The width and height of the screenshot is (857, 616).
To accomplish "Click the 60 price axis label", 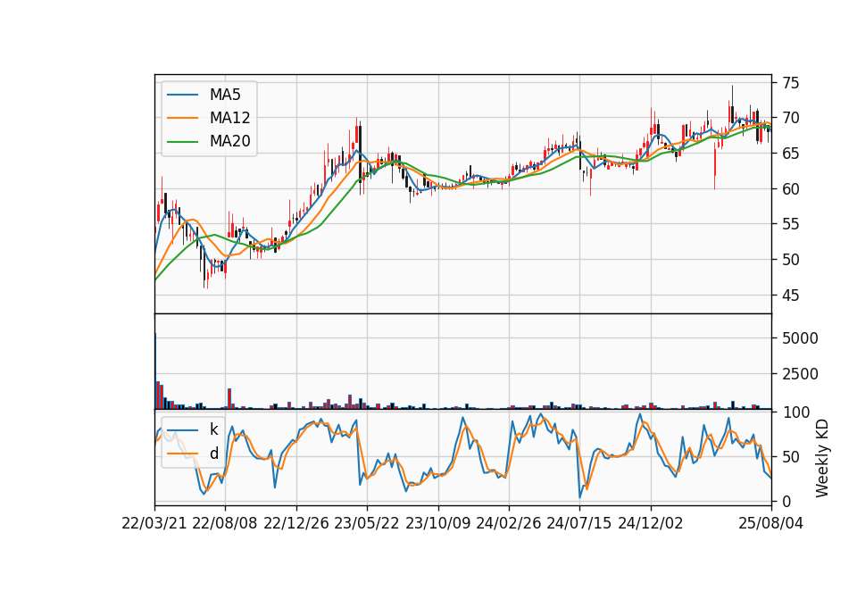I will [x=791, y=189].
